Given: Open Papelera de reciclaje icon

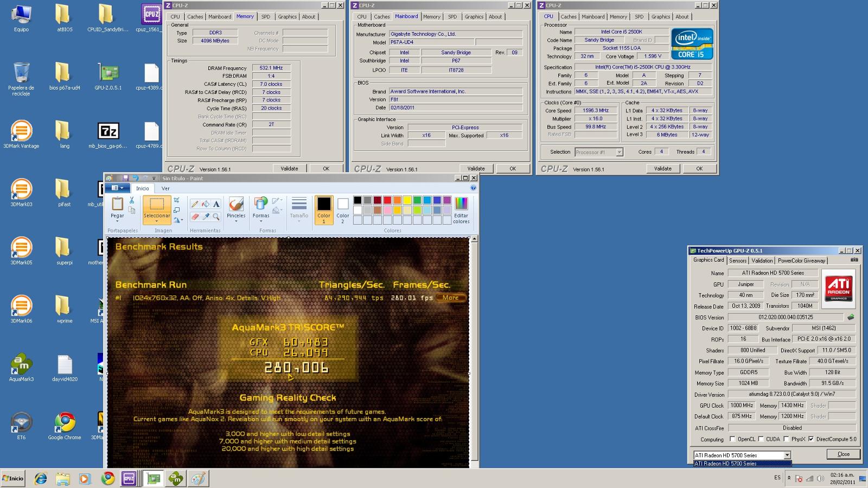Looking at the screenshot, I should (x=21, y=79).
